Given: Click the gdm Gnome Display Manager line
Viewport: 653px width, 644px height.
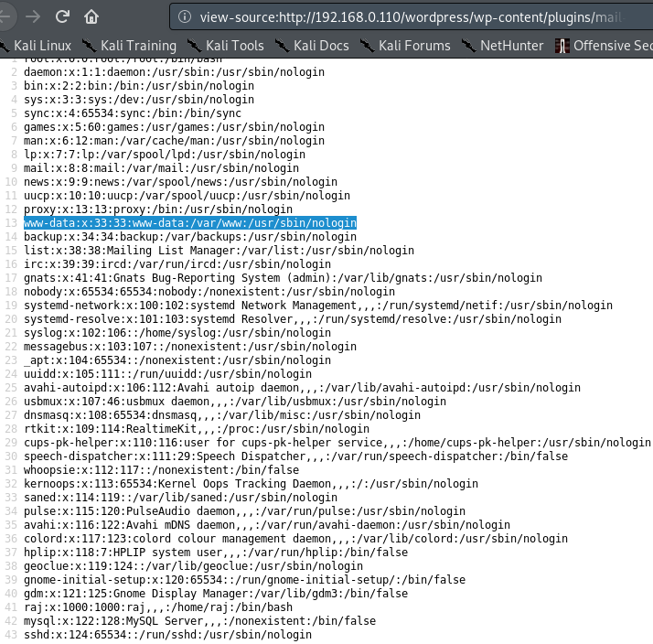Looking at the screenshot, I should tap(216, 594).
